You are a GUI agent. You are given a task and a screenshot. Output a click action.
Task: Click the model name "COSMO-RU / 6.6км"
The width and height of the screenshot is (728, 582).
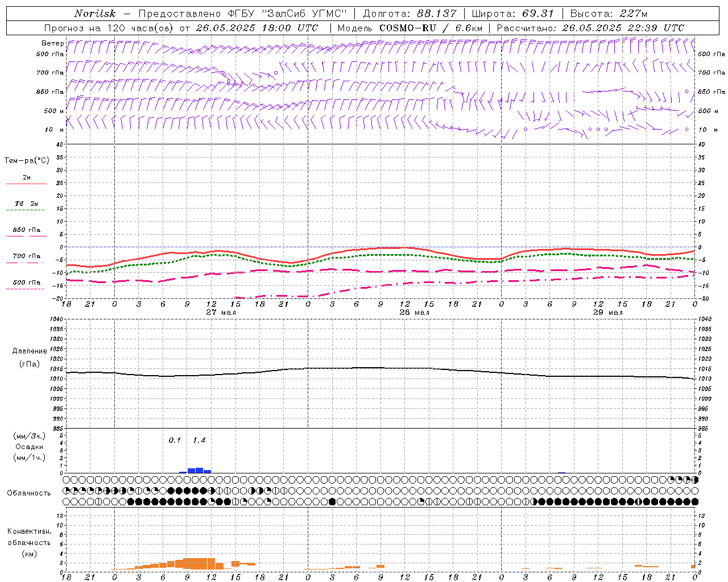coord(431,28)
